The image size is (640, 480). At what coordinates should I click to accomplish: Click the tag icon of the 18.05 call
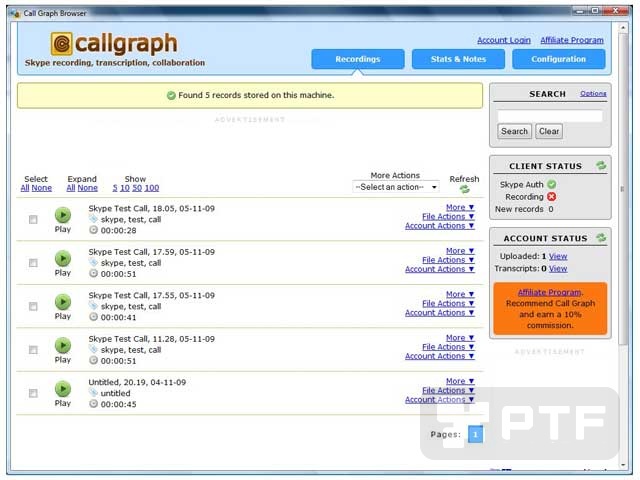pos(93,219)
